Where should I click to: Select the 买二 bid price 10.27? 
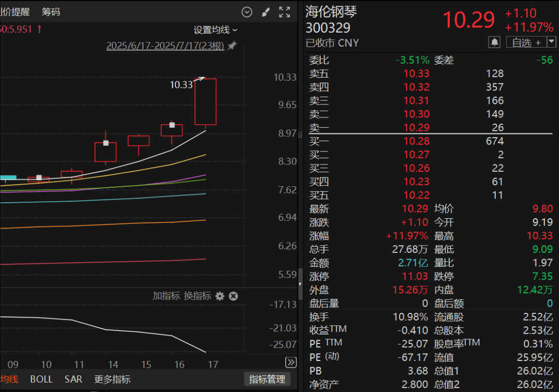[416, 155]
